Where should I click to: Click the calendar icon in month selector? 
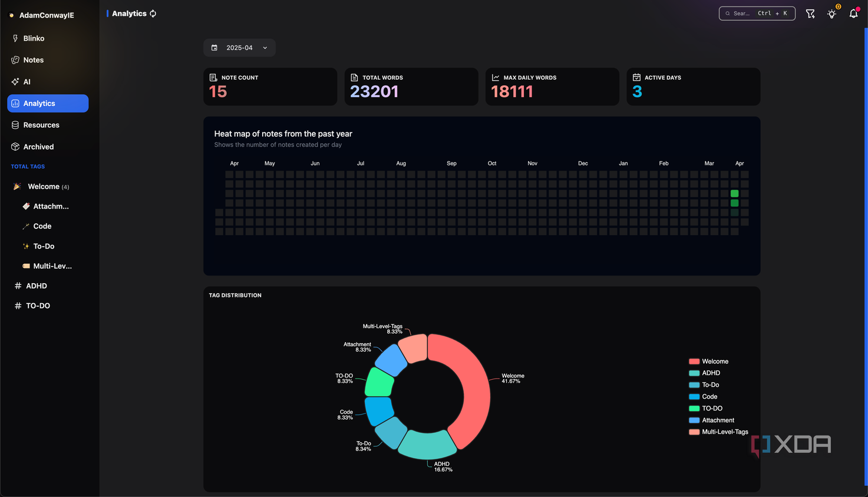[214, 48]
